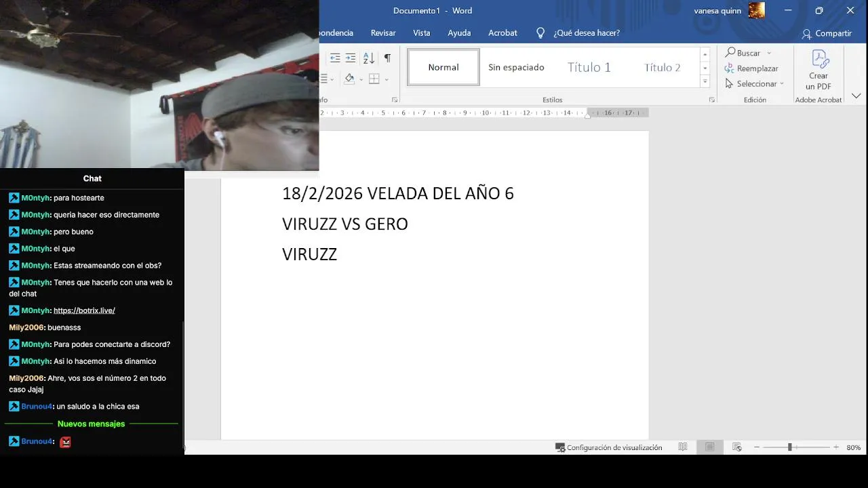The image size is (868, 488).
Task: Switch to Read Mode view icon
Action: (x=683, y=447)
